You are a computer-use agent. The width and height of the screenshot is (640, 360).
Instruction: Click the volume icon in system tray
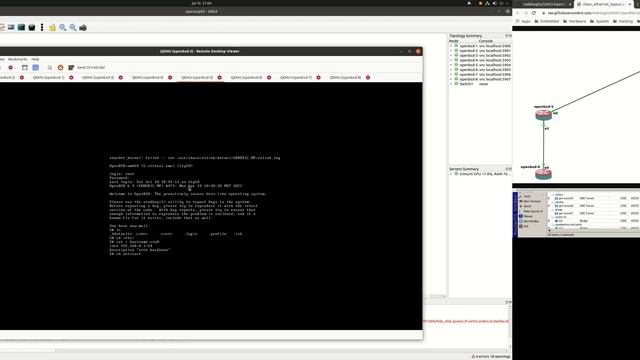(x=494, y=3)
